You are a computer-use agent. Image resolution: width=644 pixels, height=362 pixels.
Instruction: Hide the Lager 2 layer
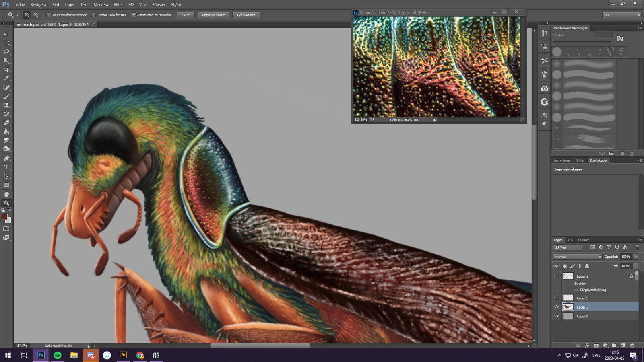point(557,307)
